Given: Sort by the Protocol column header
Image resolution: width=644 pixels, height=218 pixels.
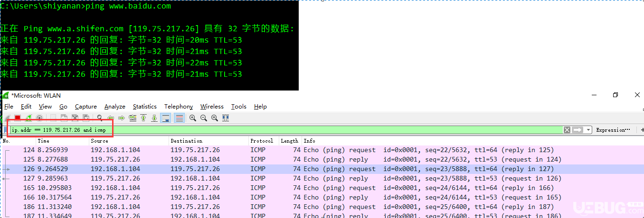Looking at the screenshot, I should point(264,141).
